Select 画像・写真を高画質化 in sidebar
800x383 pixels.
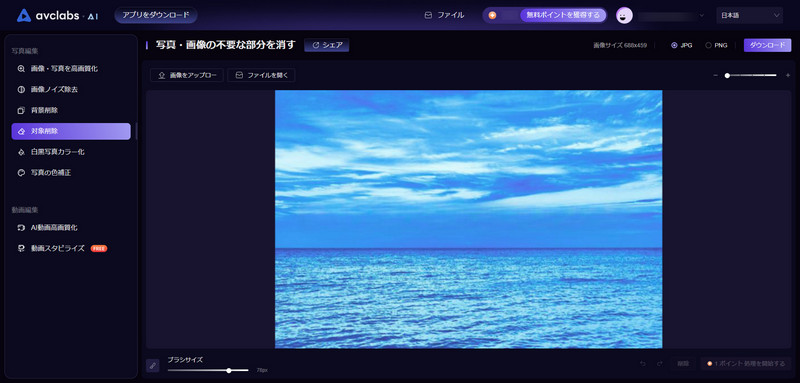pyautogui.click(x=71, y=68)
